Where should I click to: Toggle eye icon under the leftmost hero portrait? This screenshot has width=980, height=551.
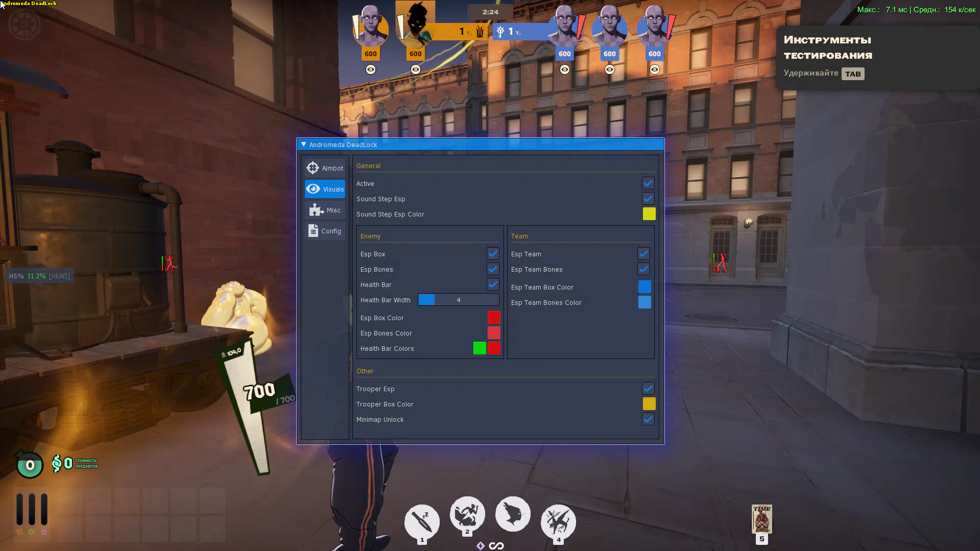371,69
